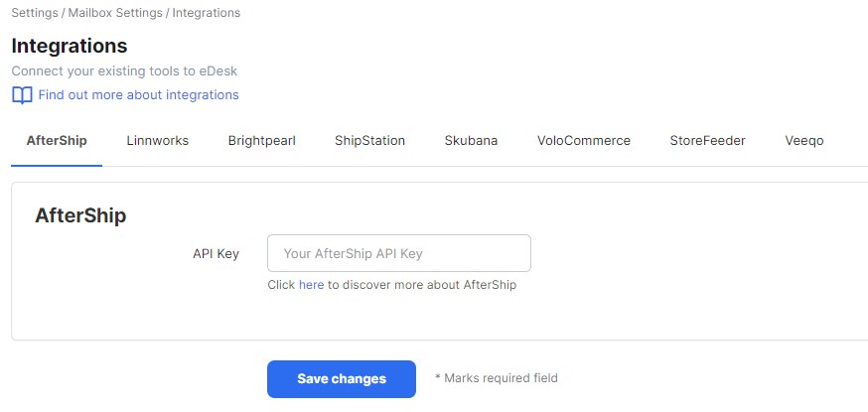The image size is (868, 412).
Task: Open the 'Find out more about integrations' link
Action: click(x=138, y=95)
